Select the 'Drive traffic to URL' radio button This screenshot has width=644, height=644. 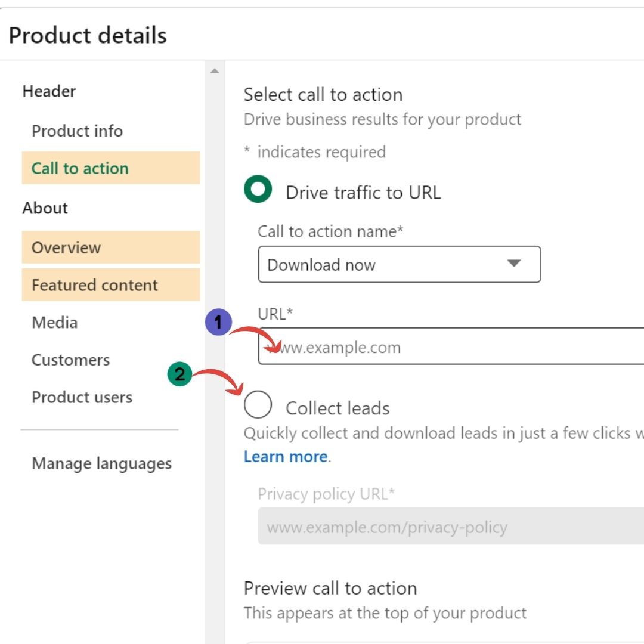[257, 190]
